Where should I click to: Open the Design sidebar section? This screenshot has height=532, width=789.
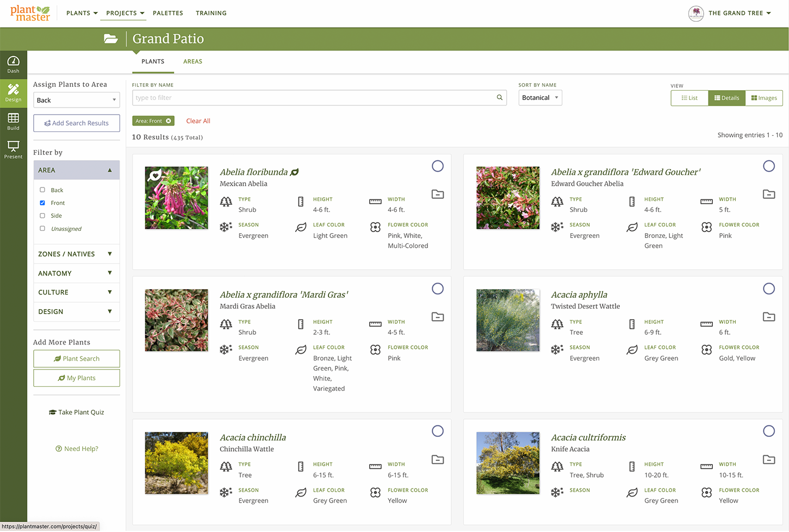[13, 93]
